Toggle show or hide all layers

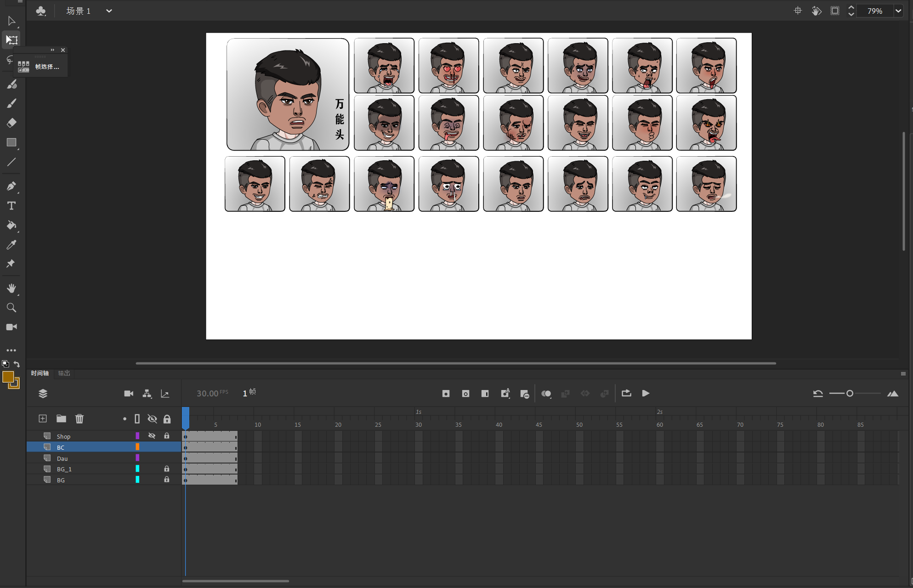coord(152,418)
